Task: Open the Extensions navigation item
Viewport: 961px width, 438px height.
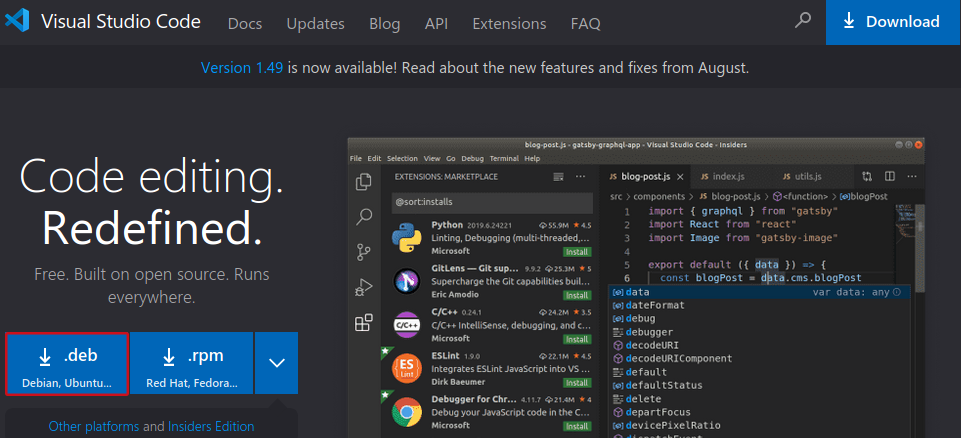Action: click(509, 24)
